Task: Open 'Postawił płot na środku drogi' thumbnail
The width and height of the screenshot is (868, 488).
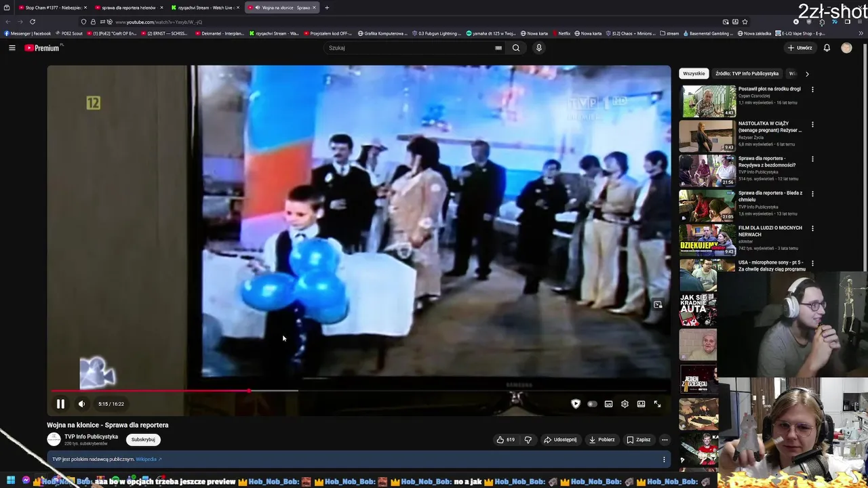Action: [709, 102]
